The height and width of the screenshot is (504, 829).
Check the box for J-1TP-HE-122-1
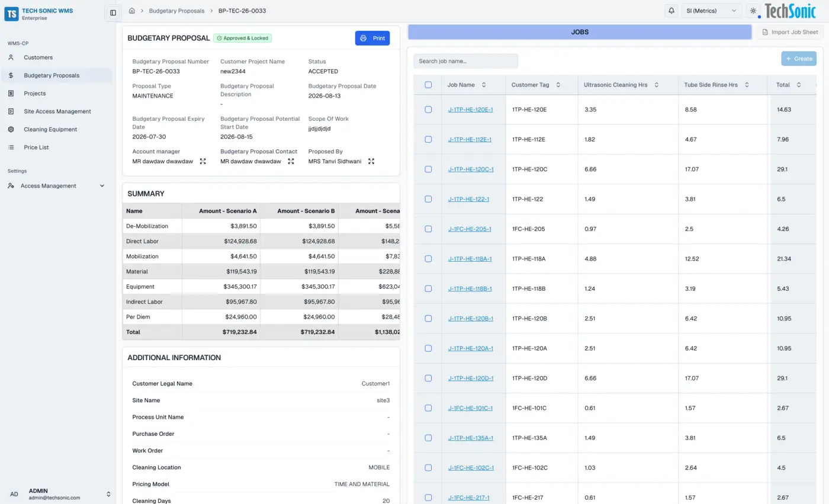coord(429,199)
